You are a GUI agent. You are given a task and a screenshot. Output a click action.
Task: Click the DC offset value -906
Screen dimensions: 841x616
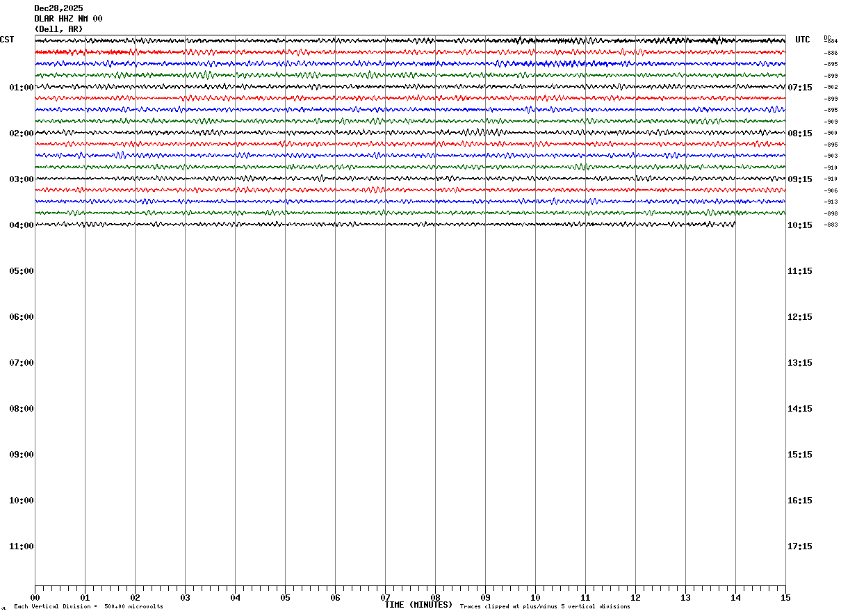tap(831, 191)
